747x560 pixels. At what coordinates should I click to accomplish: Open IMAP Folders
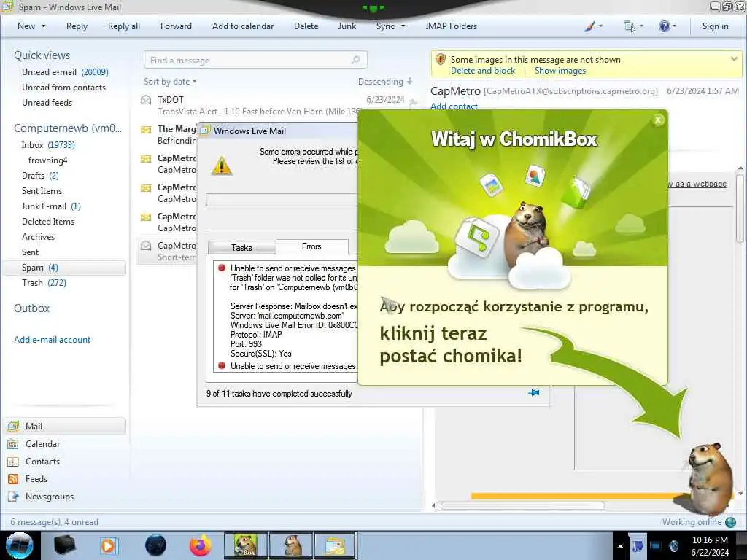pyautogui.click(x=451, y=26)
